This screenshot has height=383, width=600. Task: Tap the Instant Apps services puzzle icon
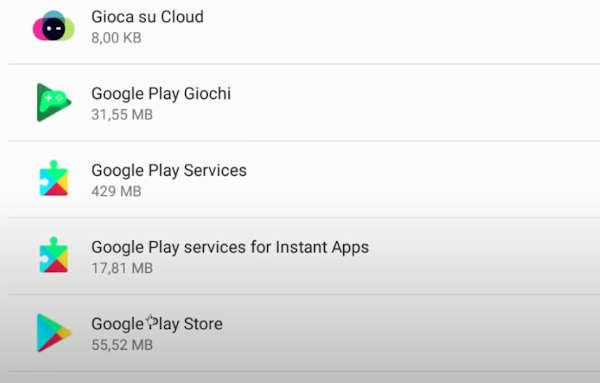pyautogui.click(x=54, y=255)
